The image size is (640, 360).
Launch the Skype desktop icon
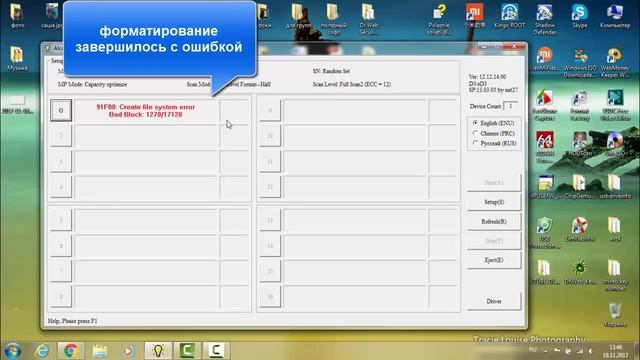580,16
